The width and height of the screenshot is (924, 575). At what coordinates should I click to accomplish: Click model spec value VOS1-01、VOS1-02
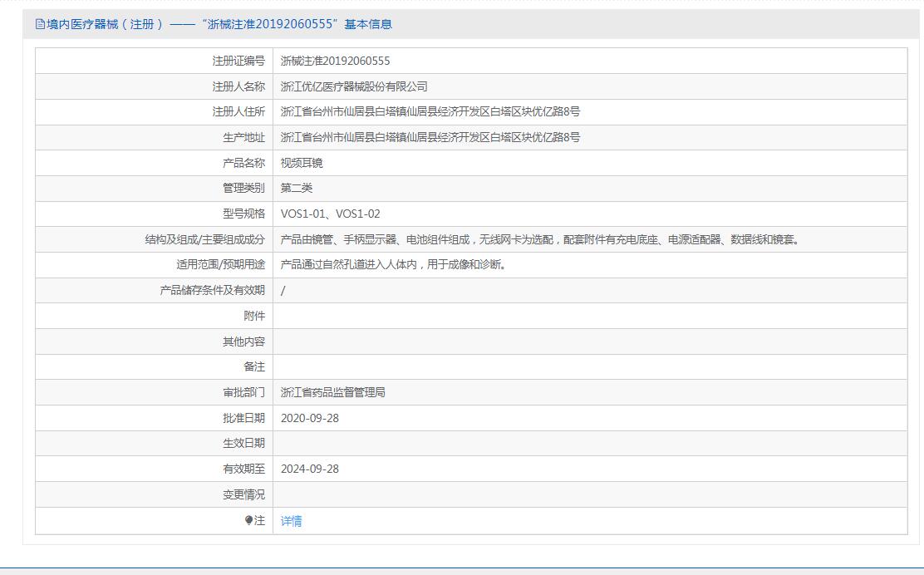tap(331, 214)
